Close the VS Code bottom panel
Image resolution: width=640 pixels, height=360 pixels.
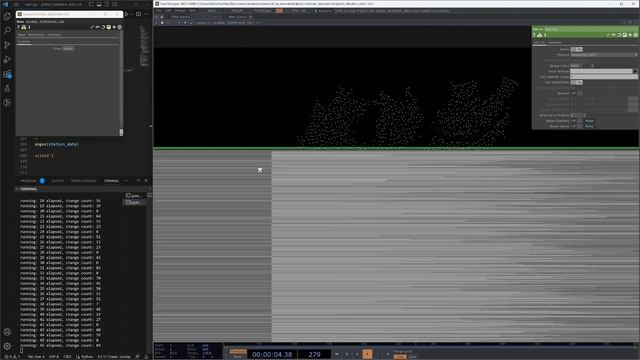click(147, 180)
